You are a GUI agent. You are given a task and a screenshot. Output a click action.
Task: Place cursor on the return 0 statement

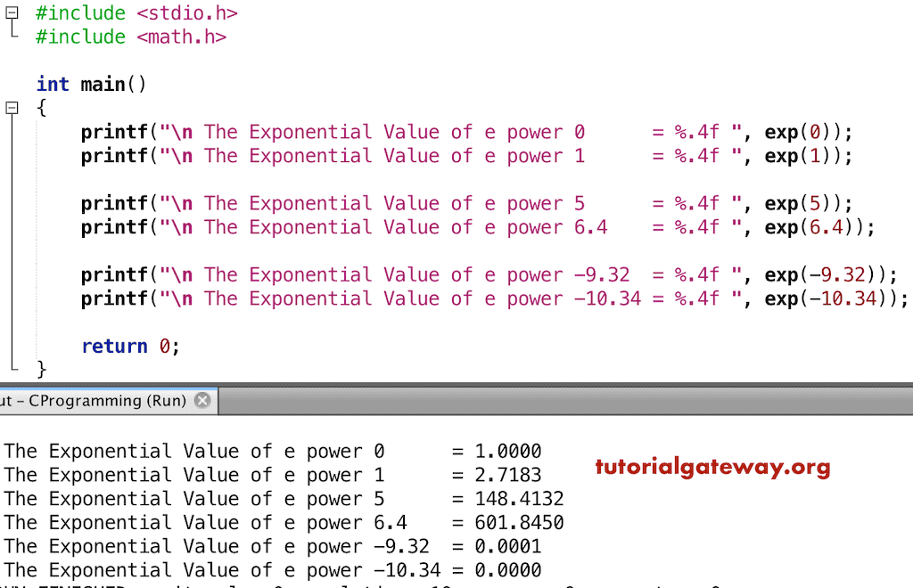click(127, 346)
